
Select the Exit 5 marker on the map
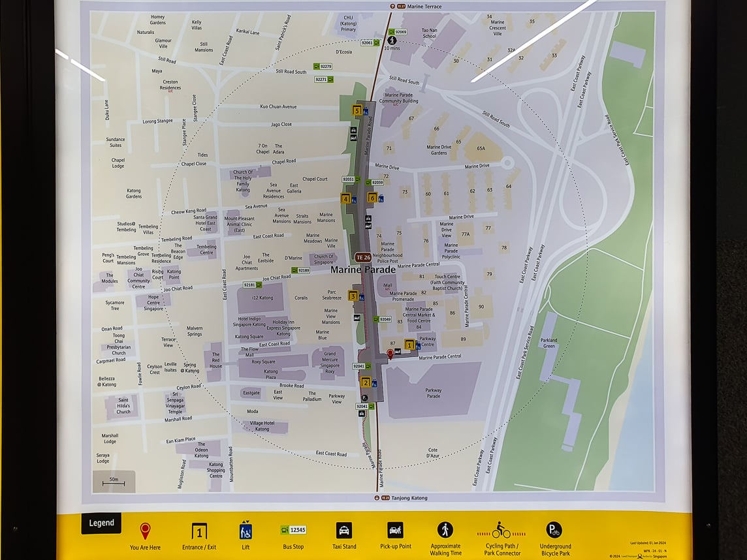(357, 110)
